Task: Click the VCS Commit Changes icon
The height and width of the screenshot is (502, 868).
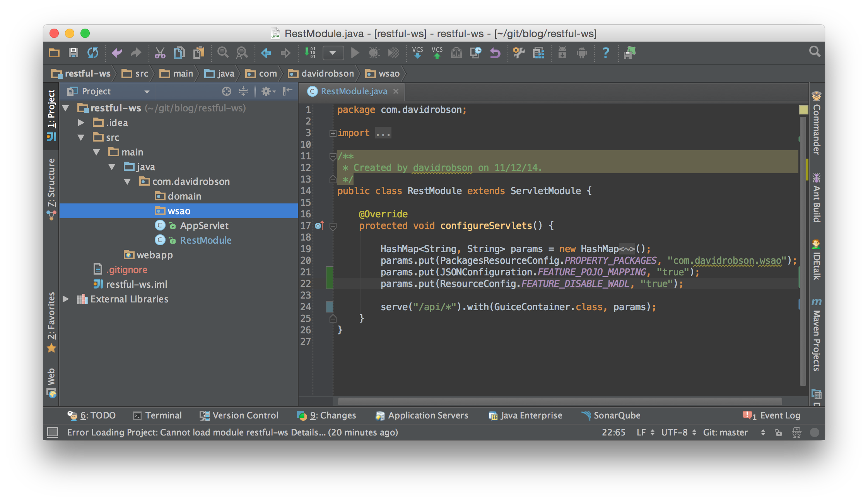Action: 437,53
